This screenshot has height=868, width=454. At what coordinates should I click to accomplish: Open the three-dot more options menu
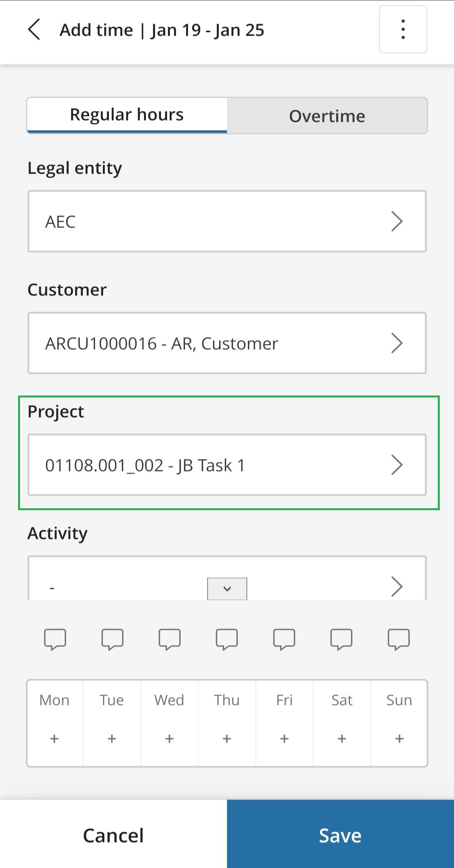pos(403,29)
